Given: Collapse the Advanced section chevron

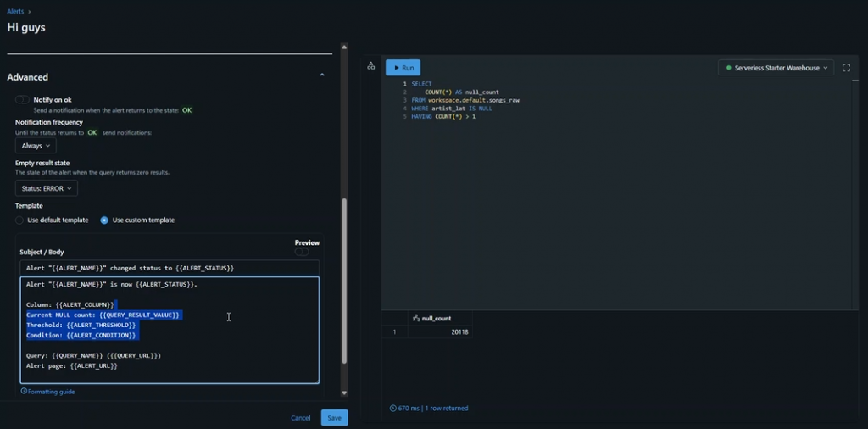Looking at the screenshot, I should [x=322, y=76].
